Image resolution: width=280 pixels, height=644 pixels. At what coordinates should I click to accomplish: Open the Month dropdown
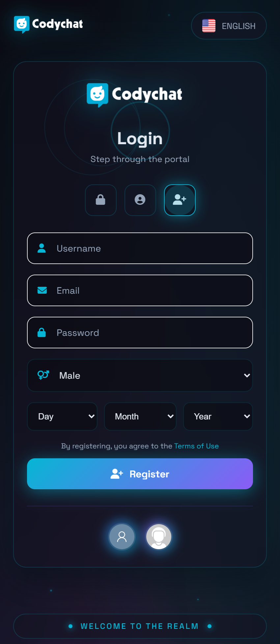140,416
